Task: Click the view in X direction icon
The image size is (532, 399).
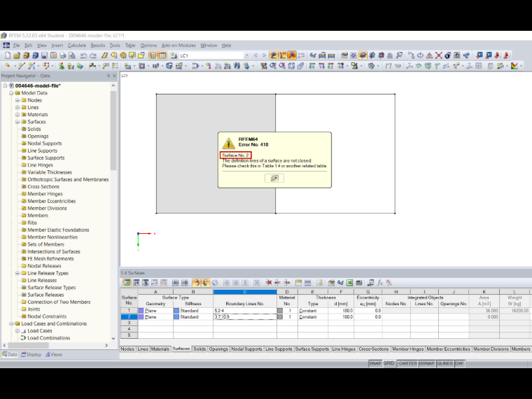Action: coord(312,66)
